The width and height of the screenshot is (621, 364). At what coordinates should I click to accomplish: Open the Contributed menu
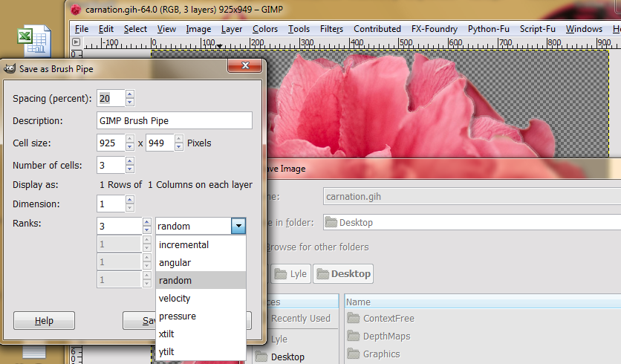click(x=377, y=29)
